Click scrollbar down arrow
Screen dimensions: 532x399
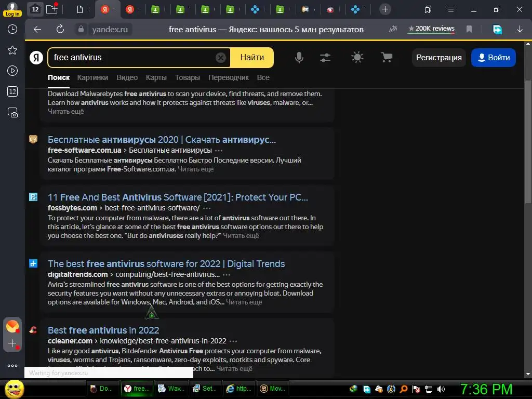528,374
